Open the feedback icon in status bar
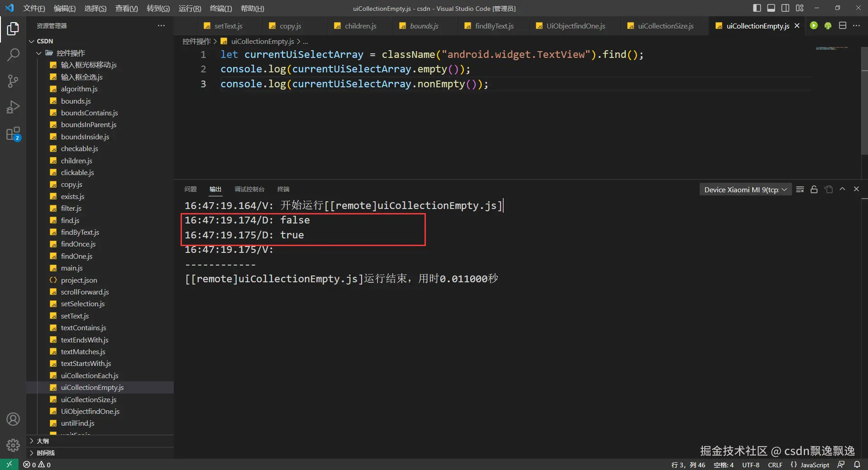 pyautogui.click(x=841, y=465)
